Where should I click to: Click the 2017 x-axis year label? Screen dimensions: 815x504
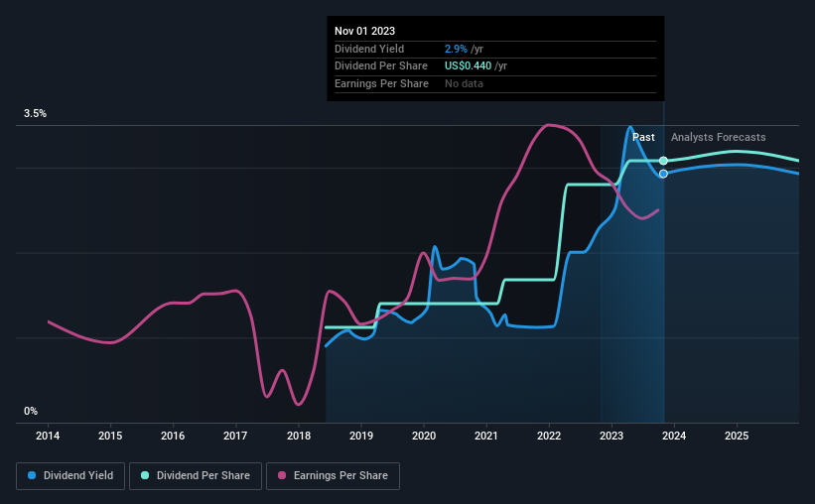[x=235, y=436]
